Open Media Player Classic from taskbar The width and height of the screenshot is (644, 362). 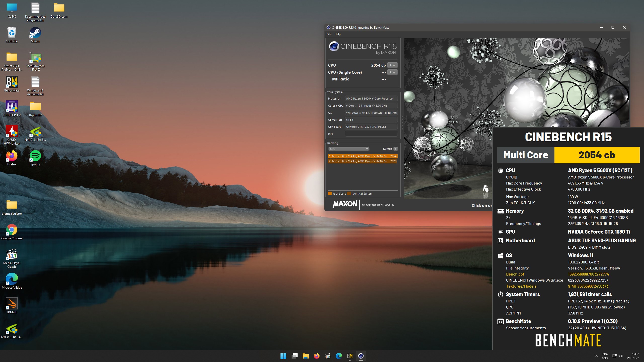[x=328, y=356]
